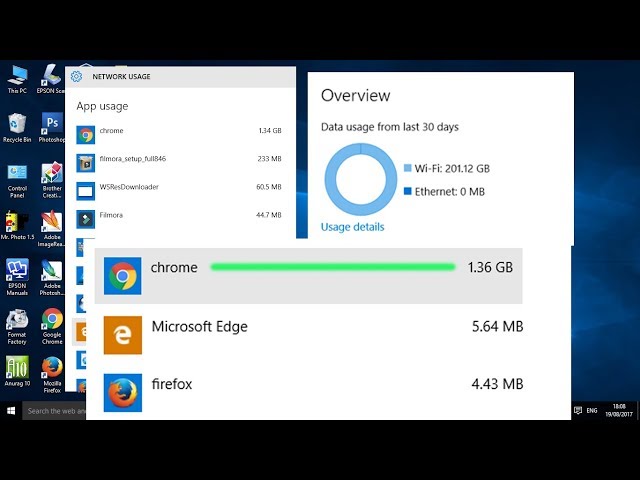Click the large firefox icon
The height and width of the screenshot is (480, 640).
[123, 393]
